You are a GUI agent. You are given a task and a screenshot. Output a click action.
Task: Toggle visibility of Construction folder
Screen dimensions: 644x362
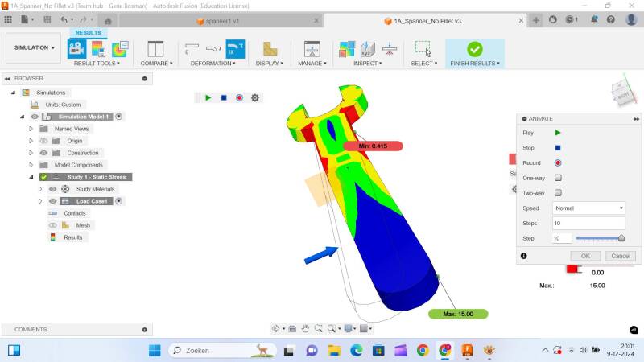click(x=43, y=153)
